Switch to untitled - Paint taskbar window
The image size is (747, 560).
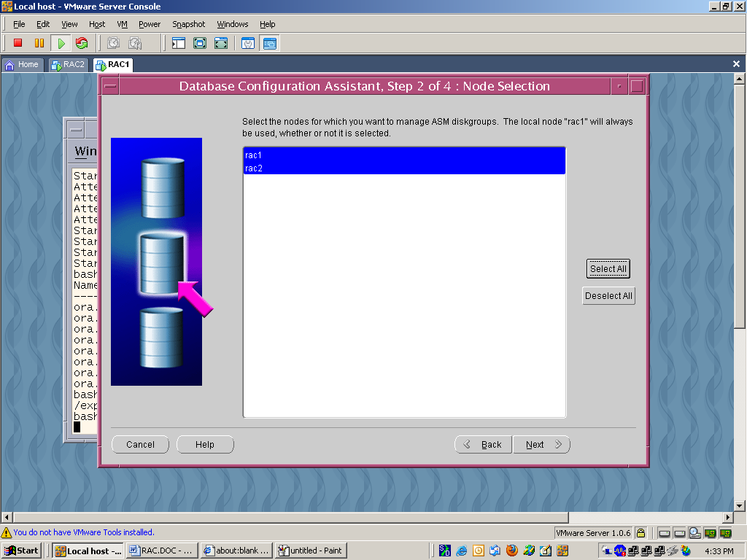[311, 551]
